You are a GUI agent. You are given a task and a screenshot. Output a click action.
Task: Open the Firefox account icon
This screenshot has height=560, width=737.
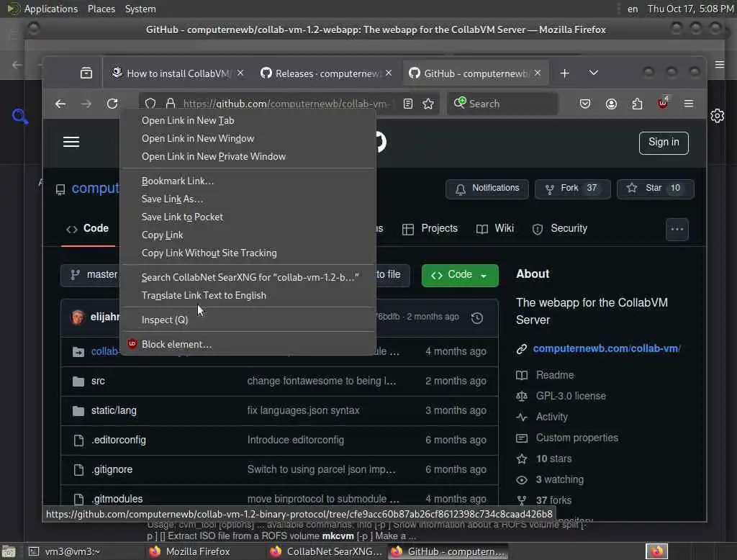coord(611,104)
